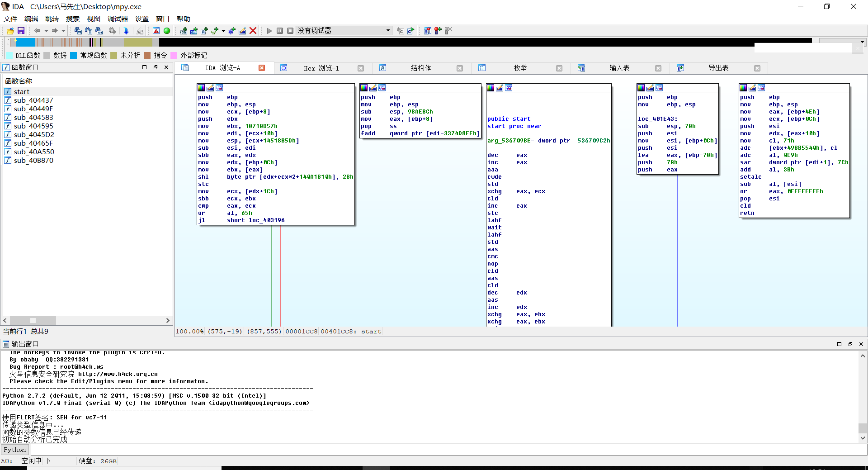The width and height of the screenshot is (868, 470).
Task: Click the blue down arrow jump icon
Action: tap(126, 31)
